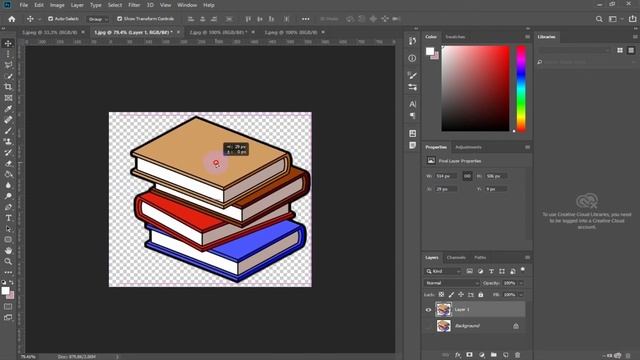Create new adjustment layer icon
Screen dimensions: 640x360
click(482, 355)
